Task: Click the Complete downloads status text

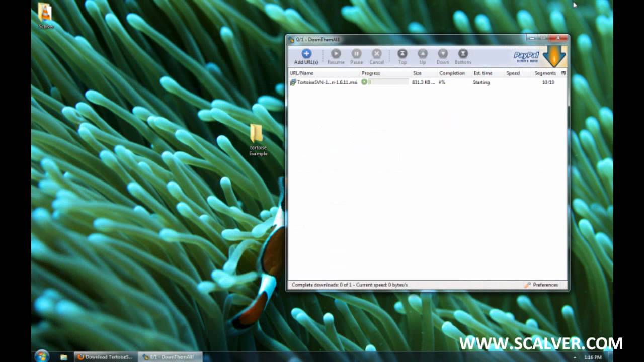Action: [350, 285]
